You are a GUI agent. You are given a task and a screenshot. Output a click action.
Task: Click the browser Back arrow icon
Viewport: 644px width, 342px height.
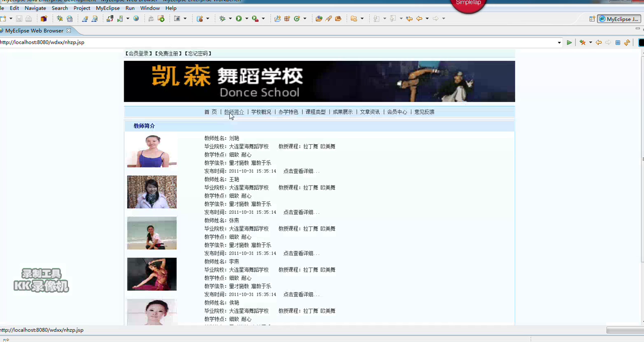599,43
